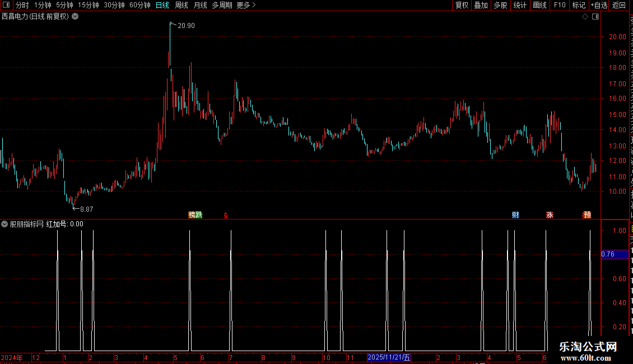Switch to the 日线 period tab

tap(162, 5)
